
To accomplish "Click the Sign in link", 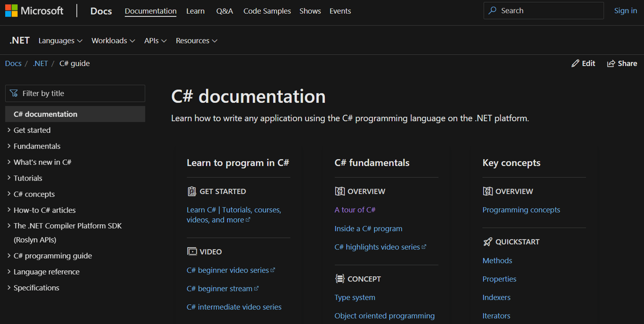I will 626,10.
